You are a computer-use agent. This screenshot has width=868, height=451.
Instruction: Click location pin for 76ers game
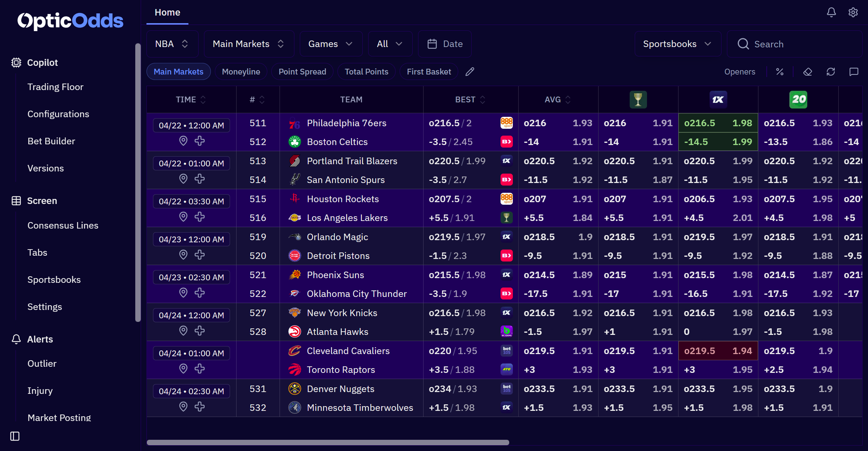coord(183,141)
